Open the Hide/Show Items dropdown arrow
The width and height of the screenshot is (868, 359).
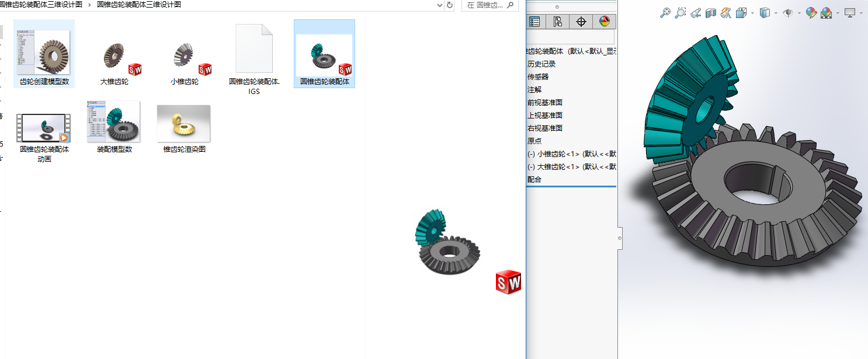799,12
